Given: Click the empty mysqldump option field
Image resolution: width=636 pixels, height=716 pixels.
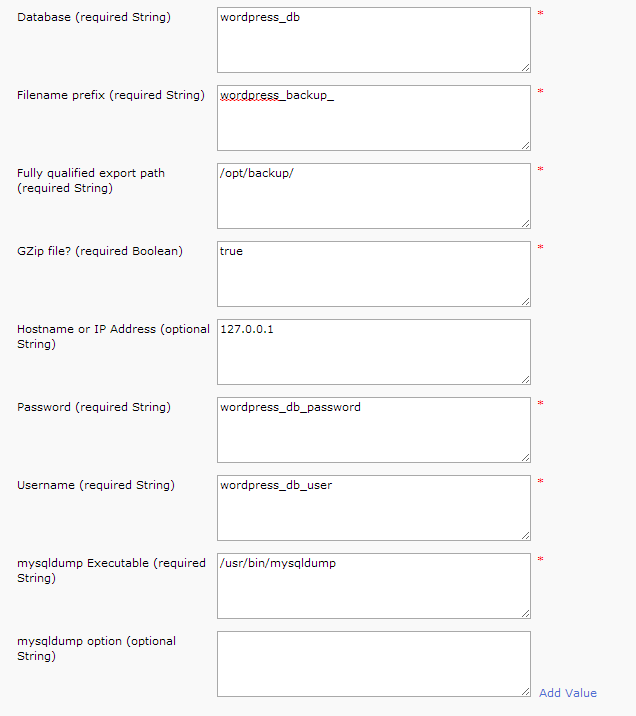Looking at the screenshot, I should (x=373, y=664).
